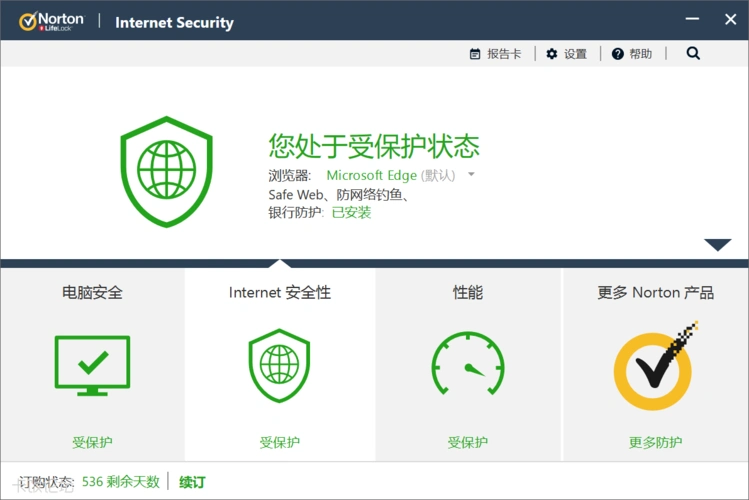749x500 pixels.
Task: Click the green speedometer performance icon
Action: tap(468, 364)
